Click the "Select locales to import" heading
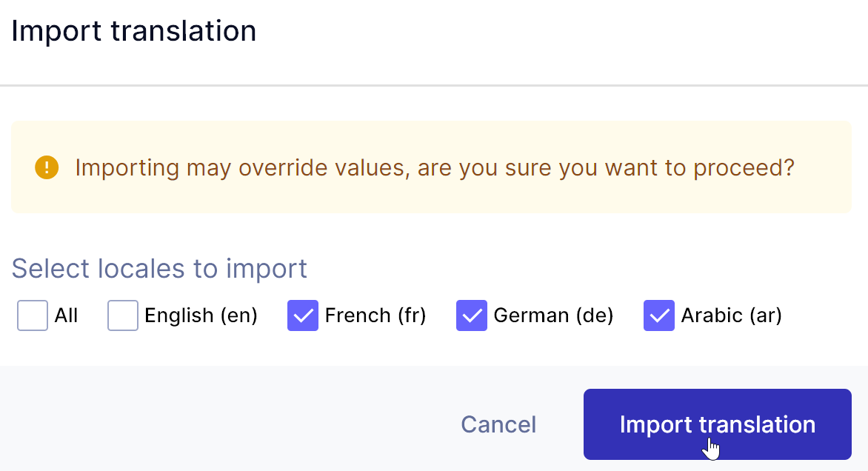Screen dimensions: 868x471 pyautogui.click(x=159, y=268)
